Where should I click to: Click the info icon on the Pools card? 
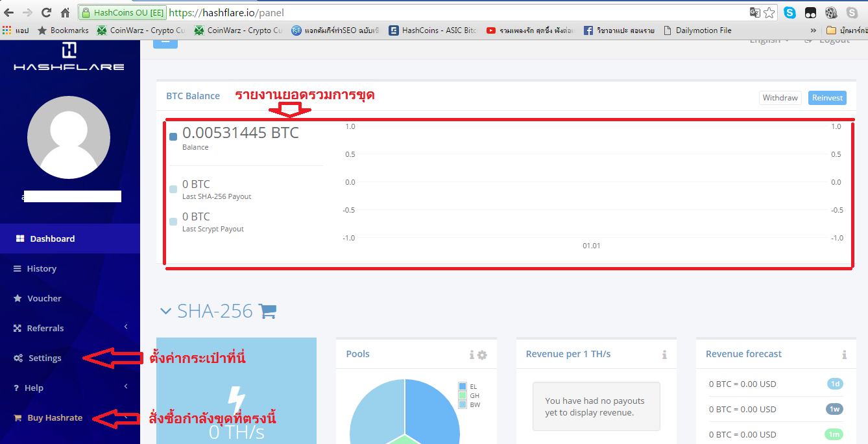[x=472, y=355]
